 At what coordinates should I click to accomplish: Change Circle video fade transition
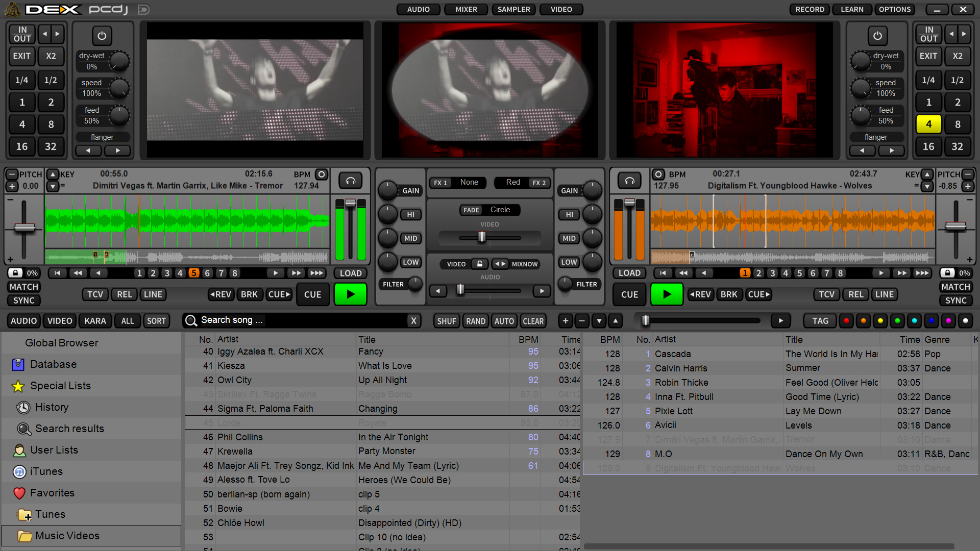(500, 210)
